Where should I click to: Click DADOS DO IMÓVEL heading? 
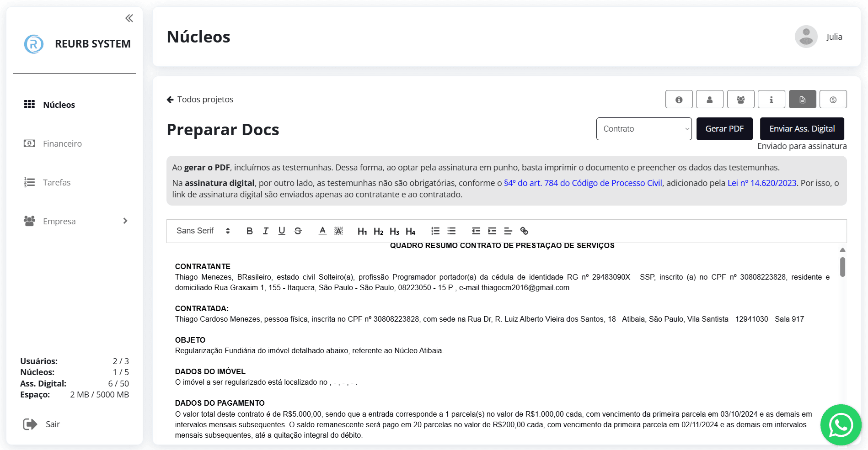click(x=210, y=371)
